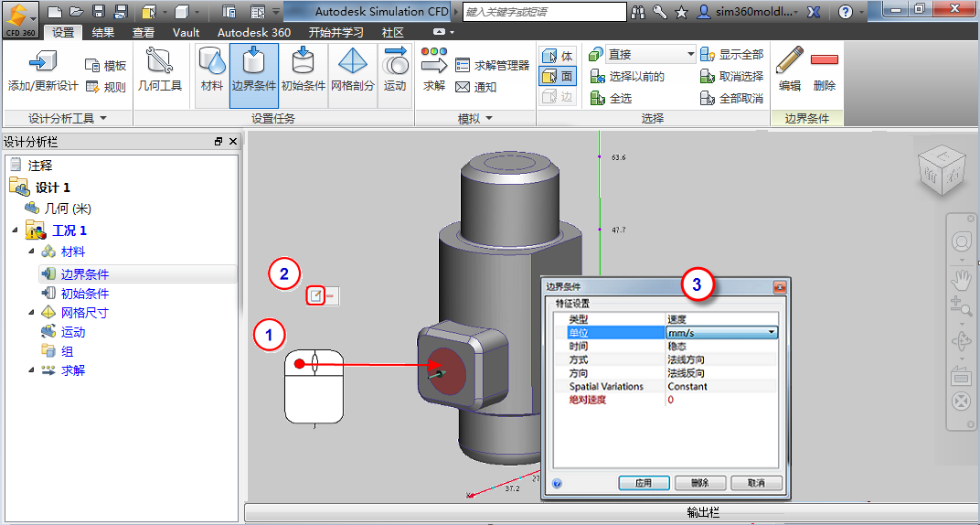The image size is (980, 525).
Task: Switch to the Autodesk 360 tab
Action: click(254, 33)
